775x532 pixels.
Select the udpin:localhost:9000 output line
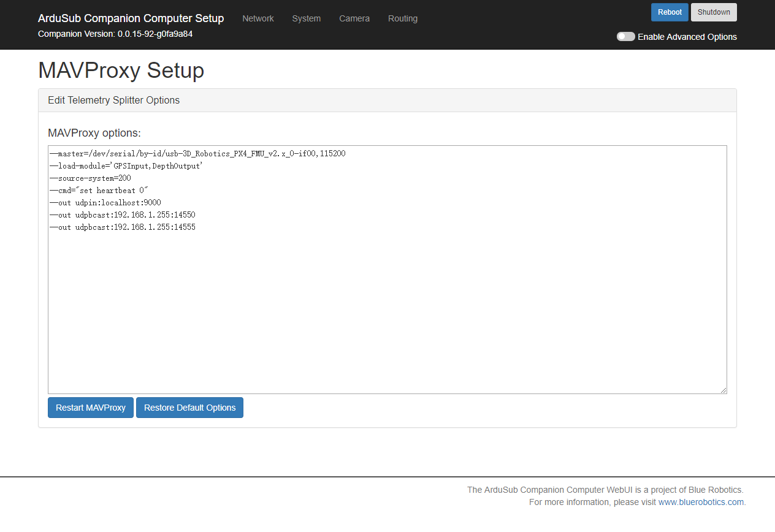tap(104, 202)
